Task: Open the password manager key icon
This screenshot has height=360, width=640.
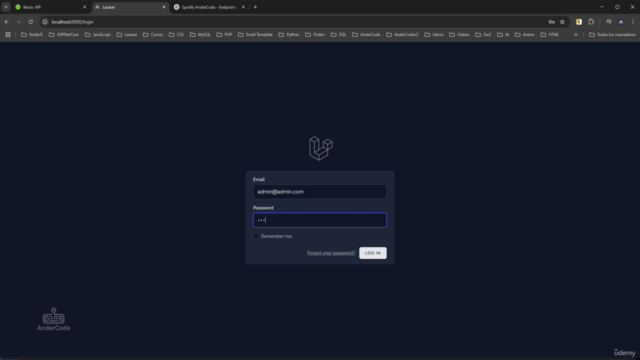Action: point(551,22)
